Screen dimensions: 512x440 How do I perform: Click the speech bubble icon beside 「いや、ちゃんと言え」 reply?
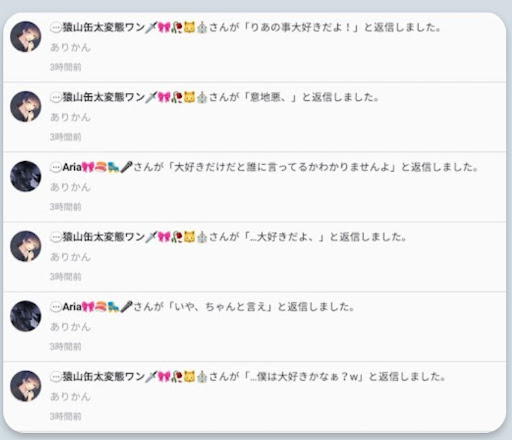tap(56, 307)
